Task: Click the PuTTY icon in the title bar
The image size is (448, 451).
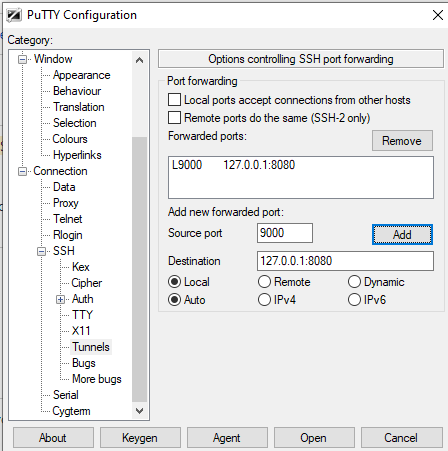Action: pos(14,15)
